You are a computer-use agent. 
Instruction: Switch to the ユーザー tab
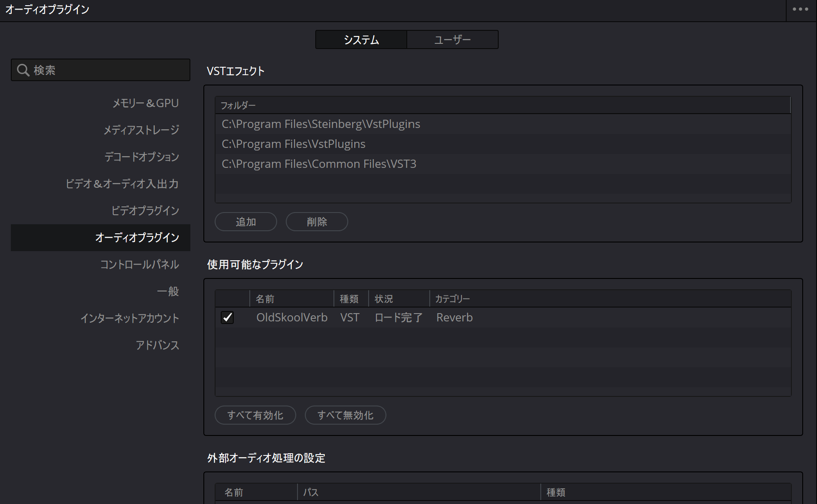click(x=452, y=39)
